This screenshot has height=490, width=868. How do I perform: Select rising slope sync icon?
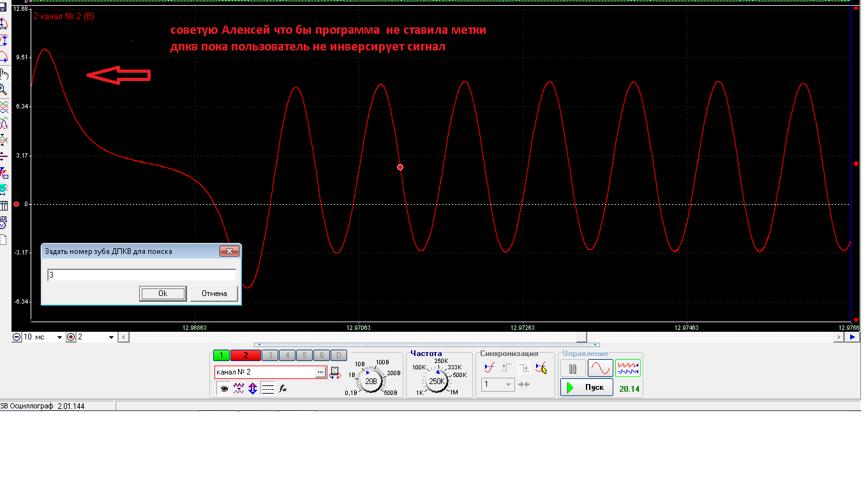pyautogui.click(x=490, y=367)
